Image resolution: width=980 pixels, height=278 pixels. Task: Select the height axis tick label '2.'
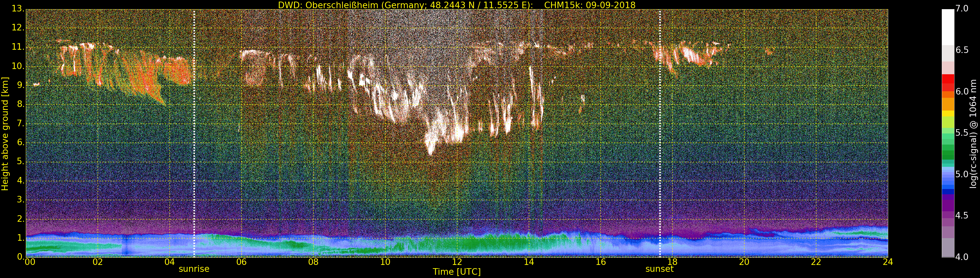click(x=20, y=218)
